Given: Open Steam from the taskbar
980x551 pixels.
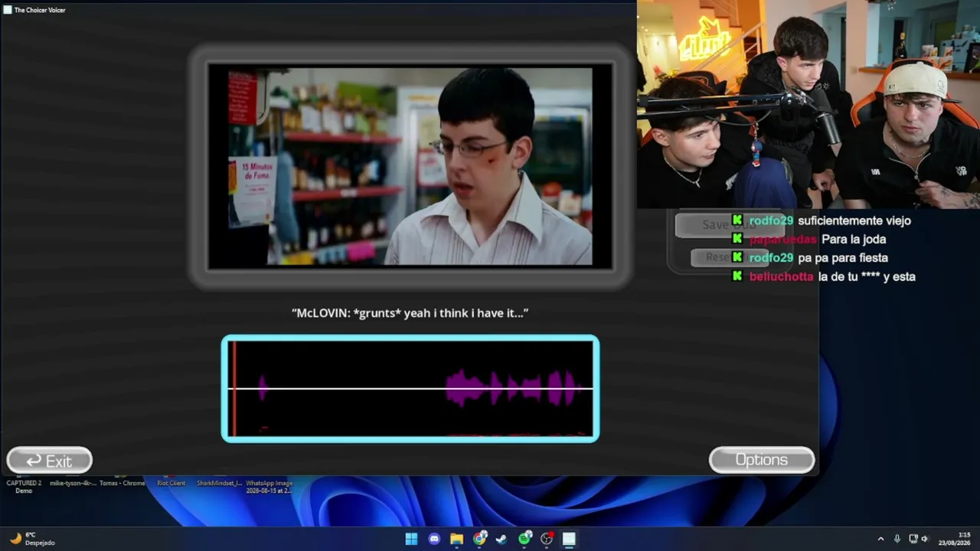Looking at the screenshot, I should coord(501,539).
